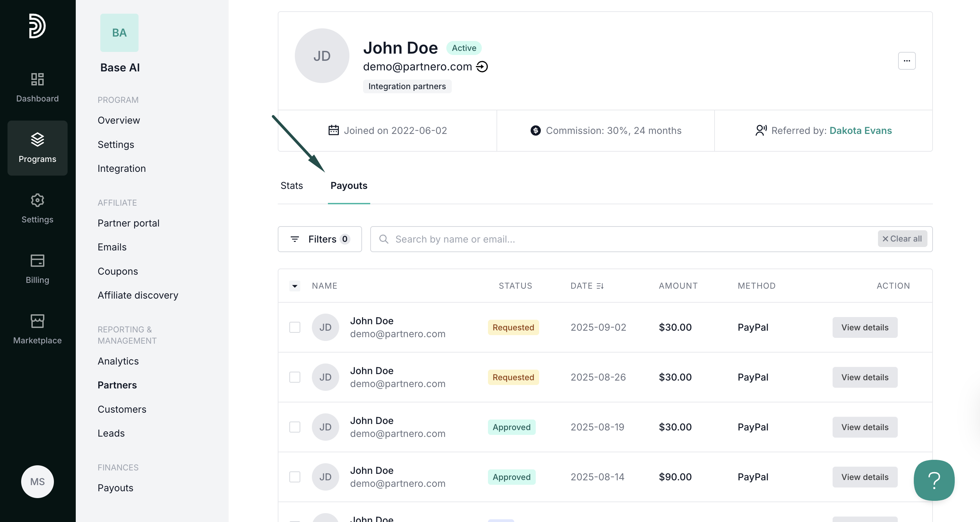Screen dimensions: 980x522
Task: Click the Partnero logo icon
Action: pos(37,26)
